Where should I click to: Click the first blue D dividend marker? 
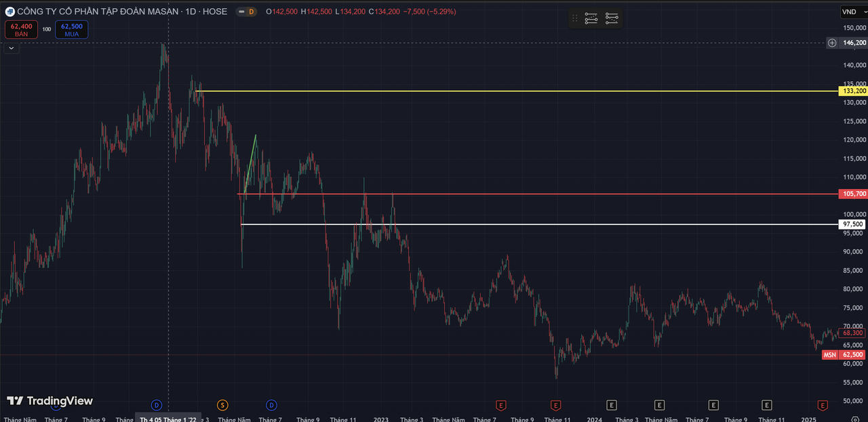click(157, 405)
